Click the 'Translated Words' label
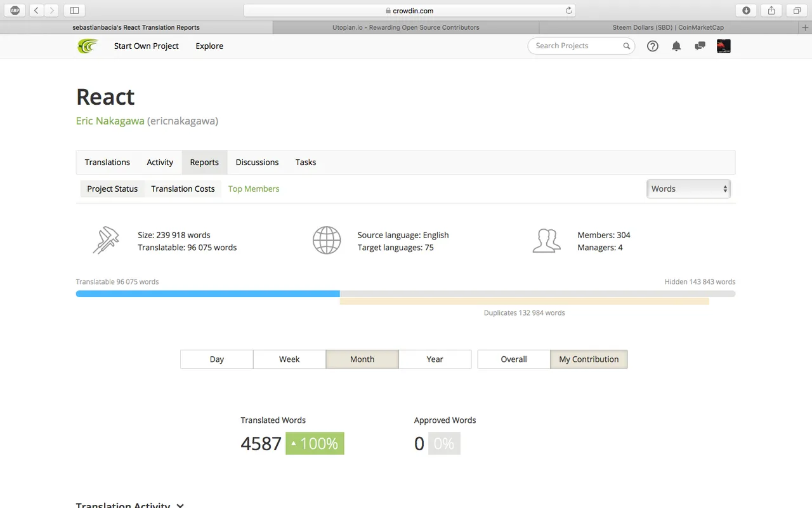The image size is (812, 508). (x=273, y=420)
